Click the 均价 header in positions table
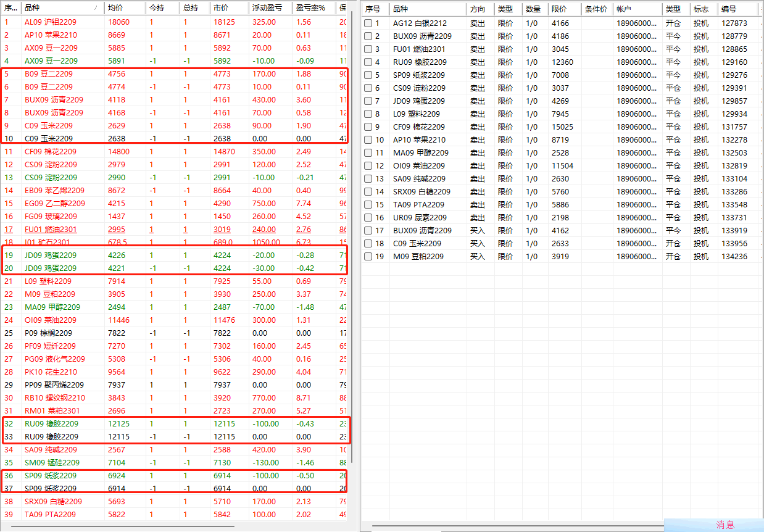The image size is (764, 532). [115, 8]
